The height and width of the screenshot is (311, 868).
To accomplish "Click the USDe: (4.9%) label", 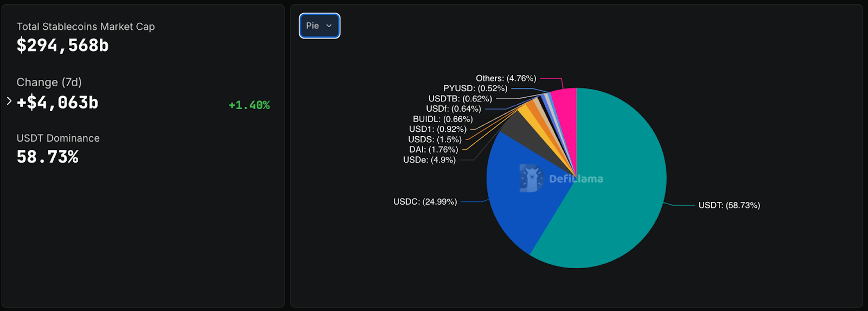I will pyautogui.click(x=429, y=160).
